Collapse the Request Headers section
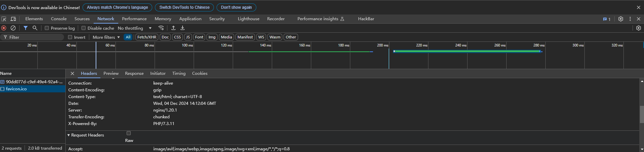This screenshot has width=644, height=152. [69, 135]
